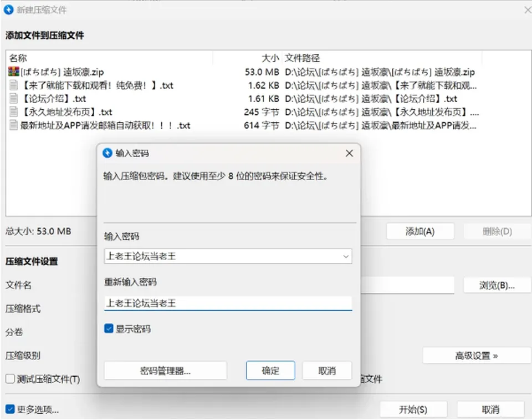Click 取消 in the 新建压缩文件 window

[x=490, y=409]
